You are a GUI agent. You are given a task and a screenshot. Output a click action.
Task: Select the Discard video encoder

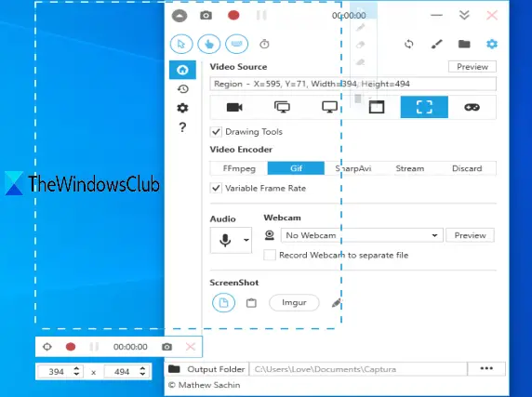point(467,168)
